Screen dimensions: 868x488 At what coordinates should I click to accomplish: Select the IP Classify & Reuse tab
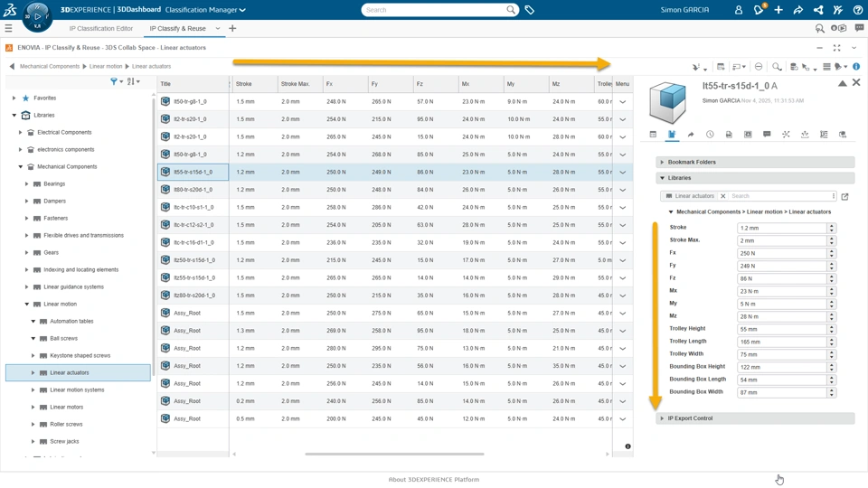(178, 28)
